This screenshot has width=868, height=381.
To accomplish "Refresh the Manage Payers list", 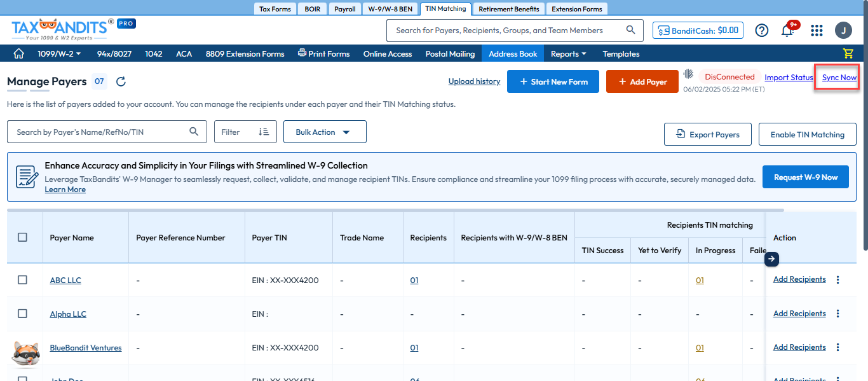I will (121, 81).
